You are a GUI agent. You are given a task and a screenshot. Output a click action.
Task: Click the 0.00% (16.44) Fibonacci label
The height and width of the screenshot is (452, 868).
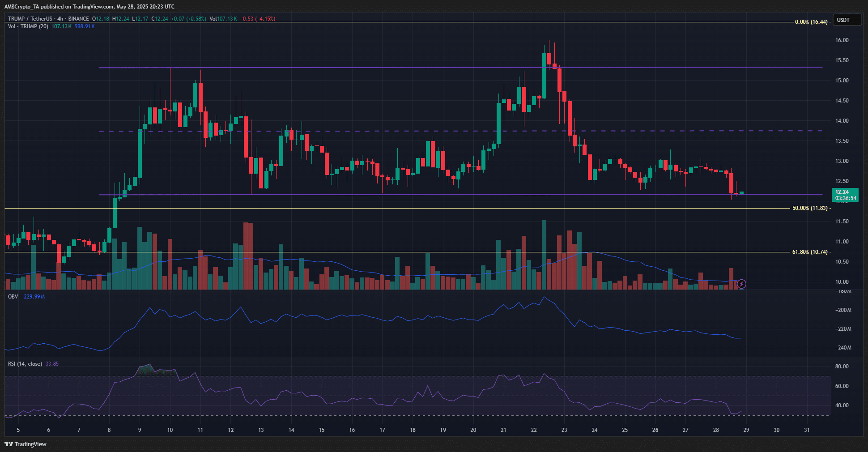pyautogui.click(x=811, y=22)
